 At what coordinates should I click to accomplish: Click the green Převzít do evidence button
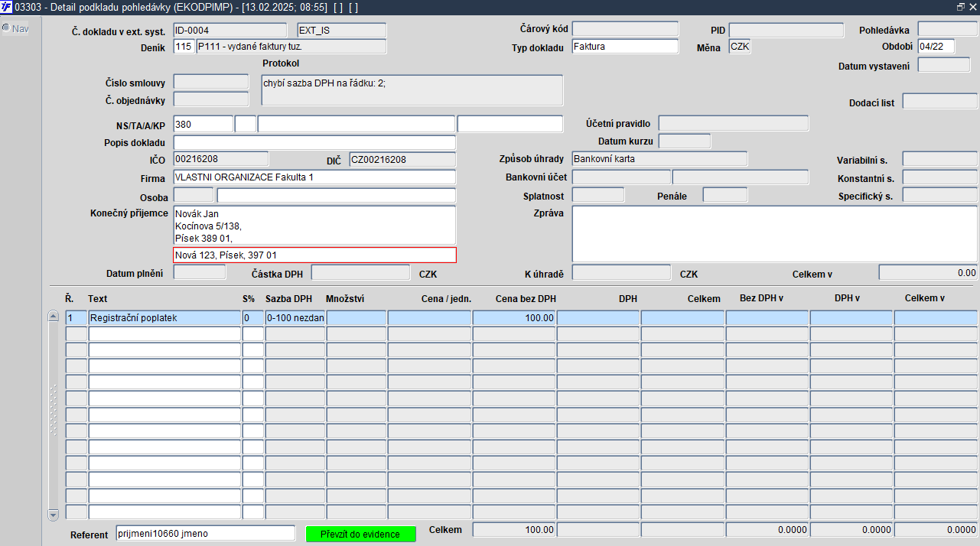click(361, 534)
